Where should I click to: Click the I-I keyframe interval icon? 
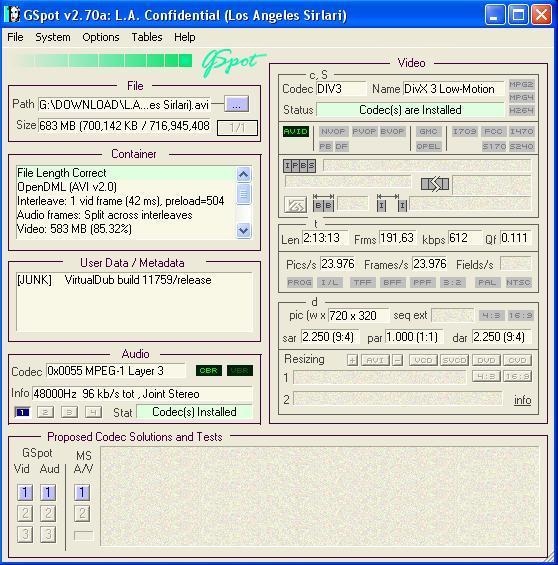point(392,203)
